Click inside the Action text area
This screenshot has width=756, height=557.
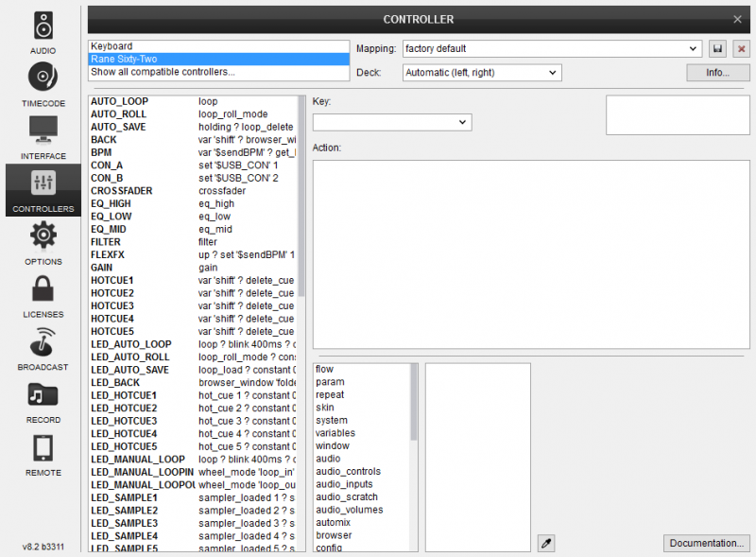click(531, 254)
